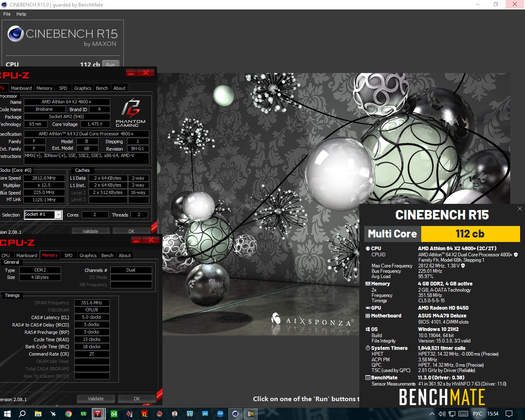Click Validate in the lower CPU-Z window

coord(96,399)
